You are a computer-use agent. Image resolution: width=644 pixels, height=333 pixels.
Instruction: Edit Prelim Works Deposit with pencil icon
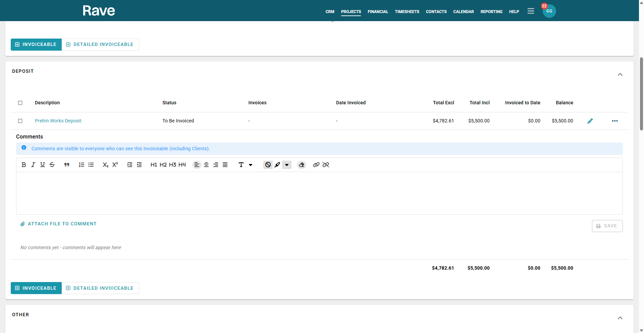(590, 121)
